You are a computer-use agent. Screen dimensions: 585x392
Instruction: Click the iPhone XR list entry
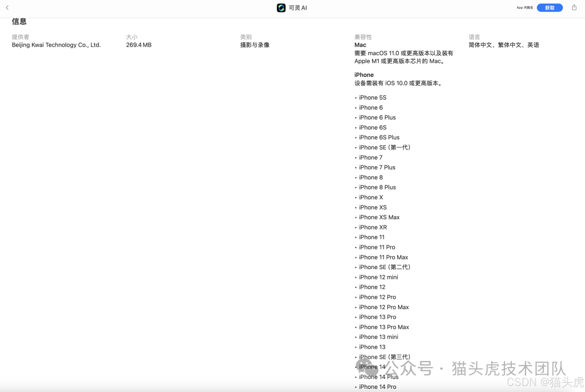(x=373, y=227)
